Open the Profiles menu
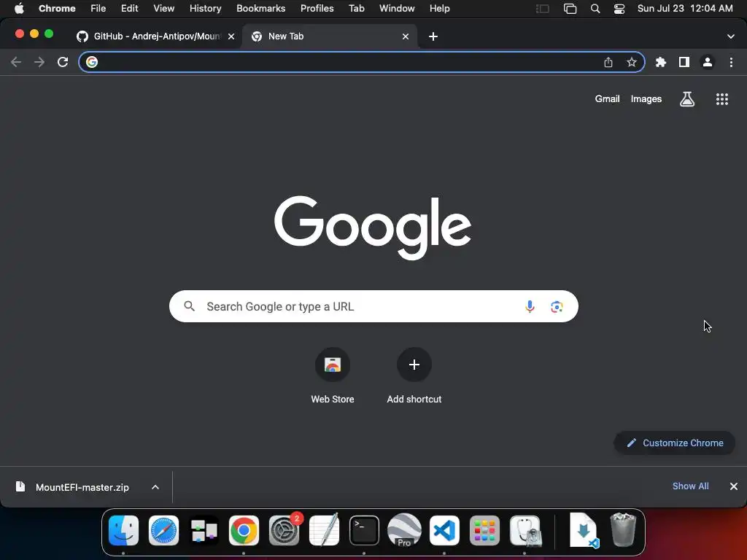Viewport: 747px width, 560px height. click(317, 9)
